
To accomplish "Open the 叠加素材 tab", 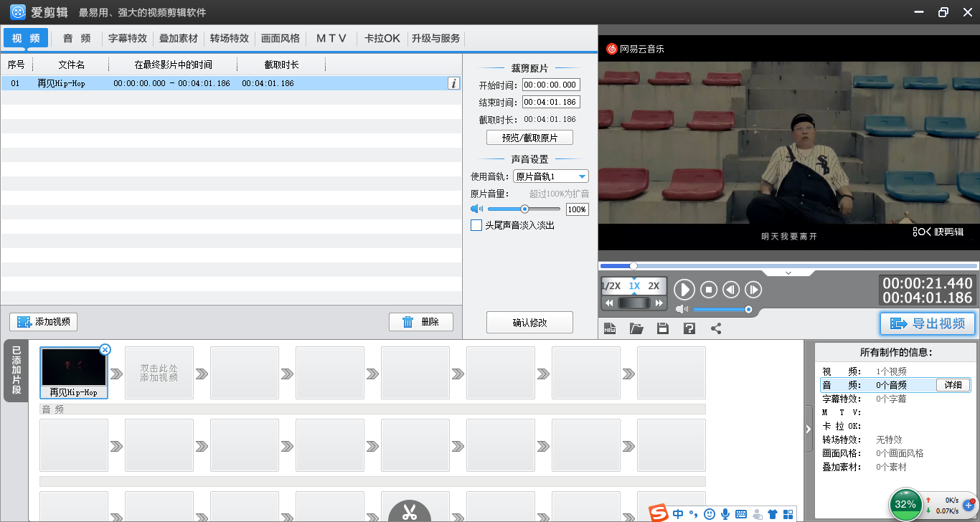I will 178,38.
